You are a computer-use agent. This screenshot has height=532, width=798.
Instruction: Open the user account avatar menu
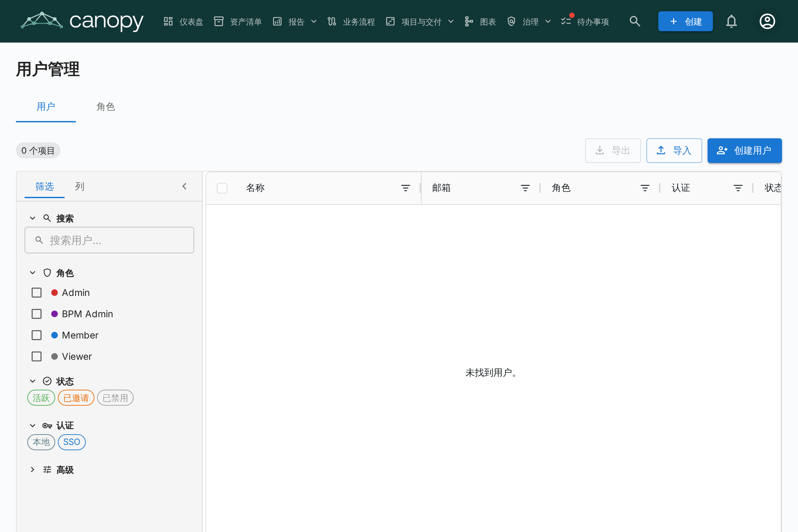767,21
